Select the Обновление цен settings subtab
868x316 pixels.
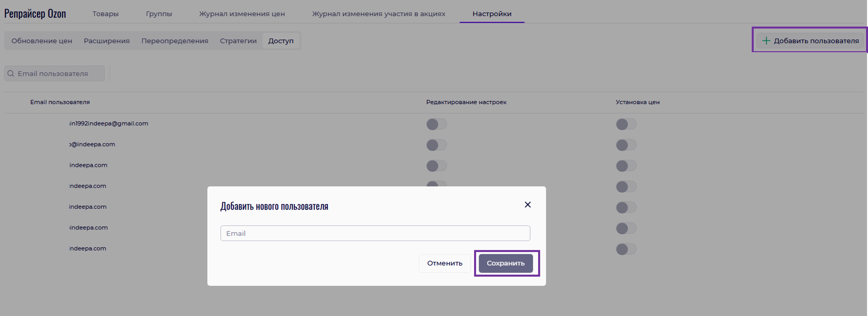(42, 41)
